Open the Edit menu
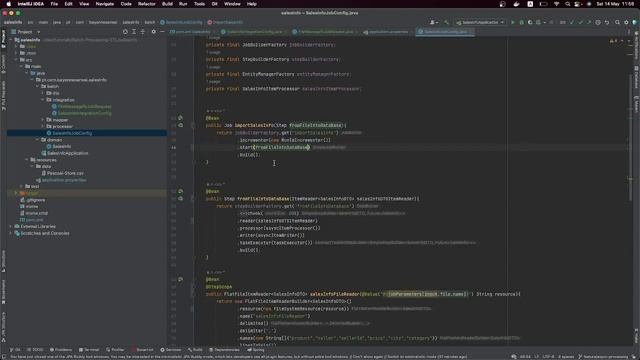Screen dimensions: 640x360 [68, 4]
